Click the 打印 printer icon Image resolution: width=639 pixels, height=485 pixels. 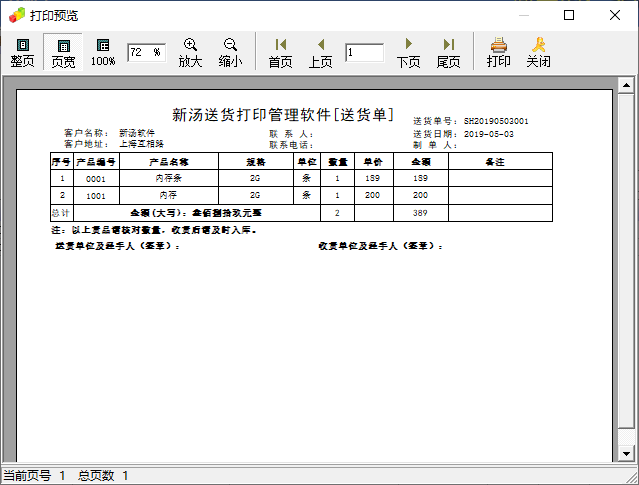[498, 52]
